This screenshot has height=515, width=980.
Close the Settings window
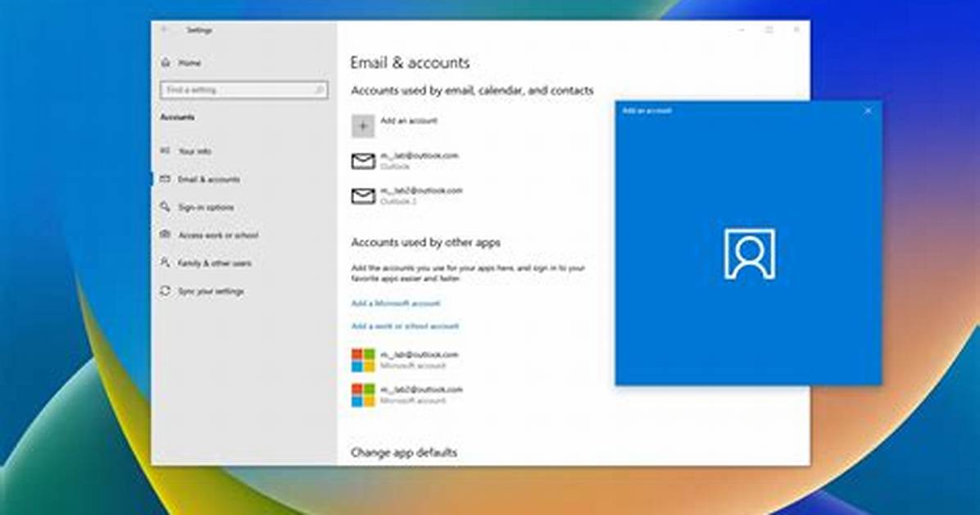click(796, 30)
